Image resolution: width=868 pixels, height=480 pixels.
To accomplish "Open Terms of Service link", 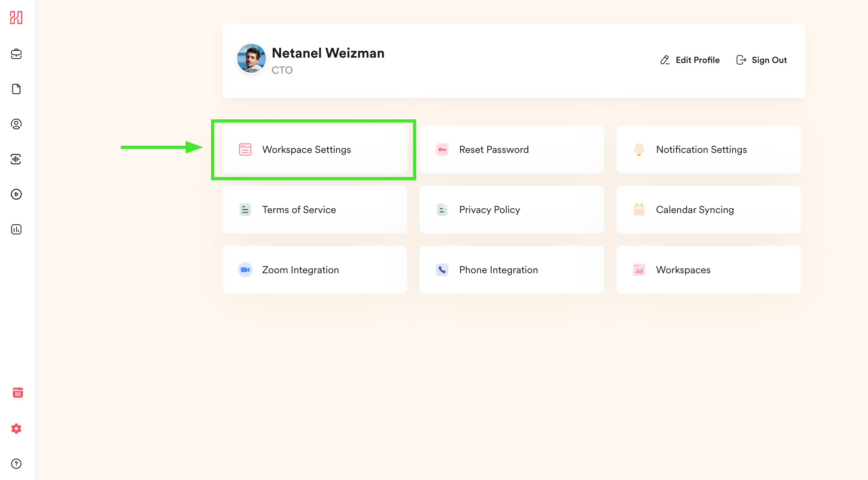I will [x=315, y=210].
